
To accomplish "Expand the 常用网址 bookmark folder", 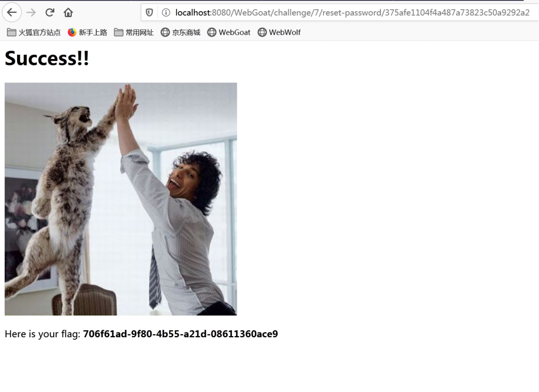I will (x=134, y=32).
